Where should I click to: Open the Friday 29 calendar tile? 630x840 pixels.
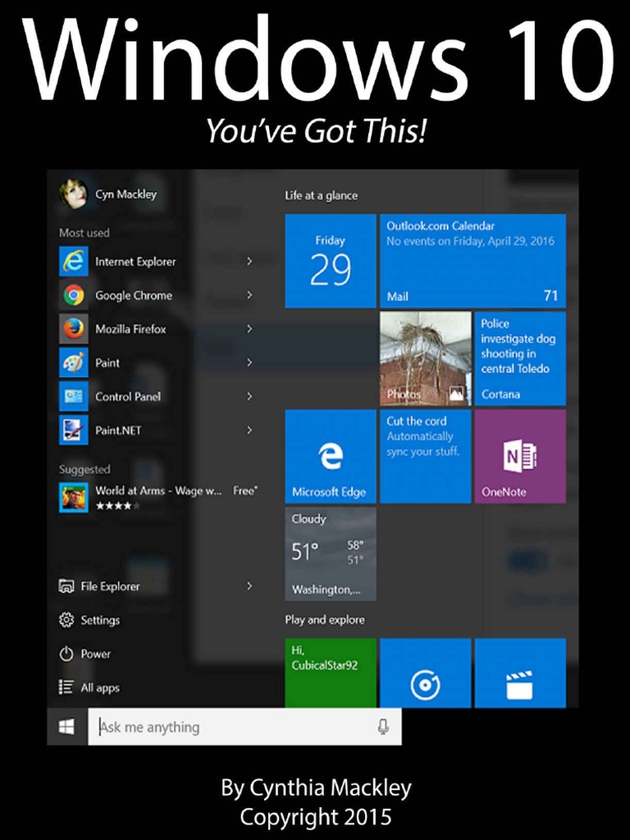tap(331, 261)
